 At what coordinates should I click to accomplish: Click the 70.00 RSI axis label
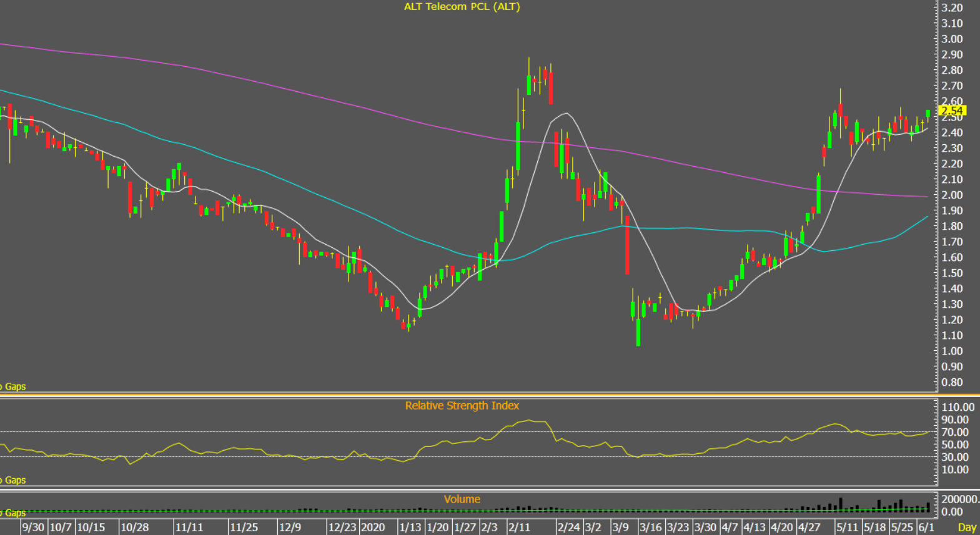pos(956,432)
